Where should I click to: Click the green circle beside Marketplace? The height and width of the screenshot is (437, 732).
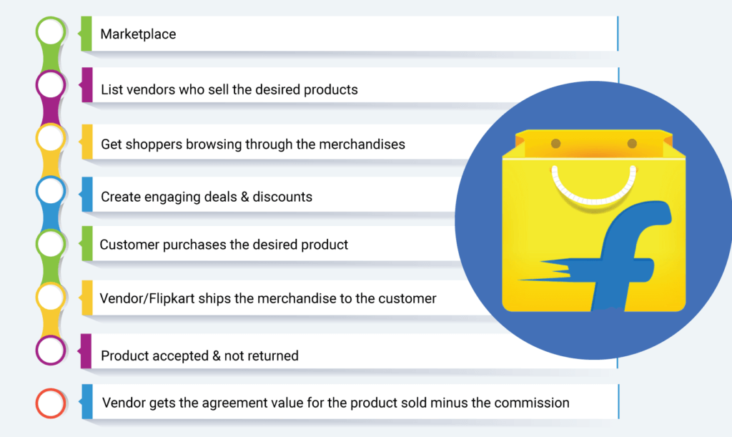pyautogui.click(x=51, y=33)
